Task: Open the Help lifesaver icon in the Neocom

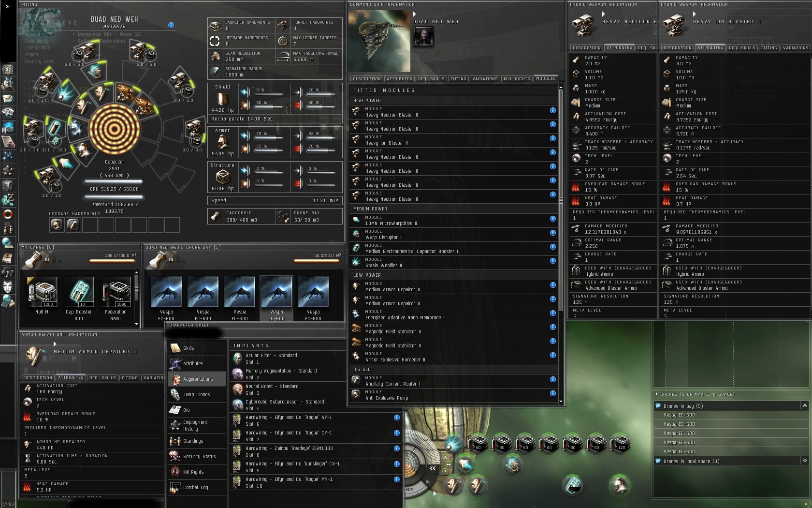Action: tap(8, 214)
